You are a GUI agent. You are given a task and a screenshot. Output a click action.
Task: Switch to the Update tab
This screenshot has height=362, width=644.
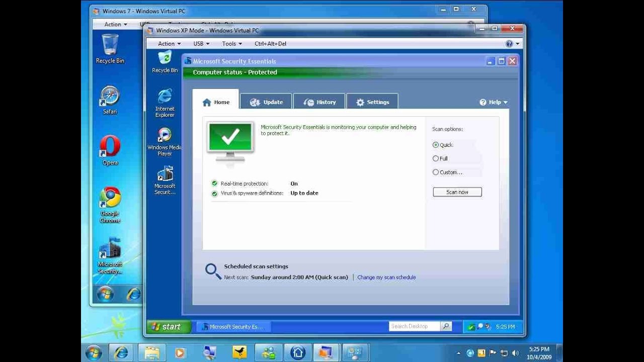click(x=266, y=102)
